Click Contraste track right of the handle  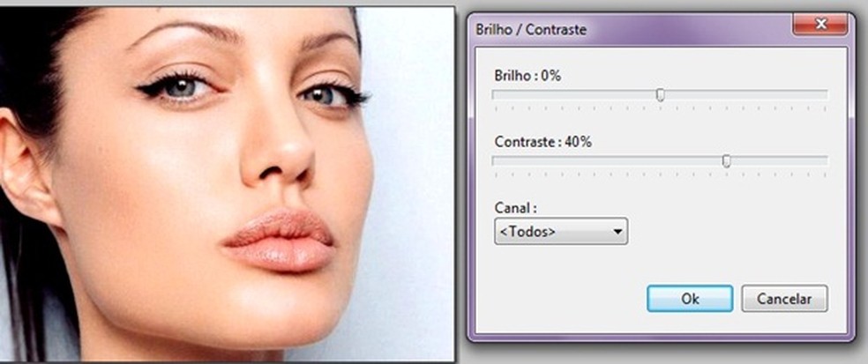coord(779,160)
